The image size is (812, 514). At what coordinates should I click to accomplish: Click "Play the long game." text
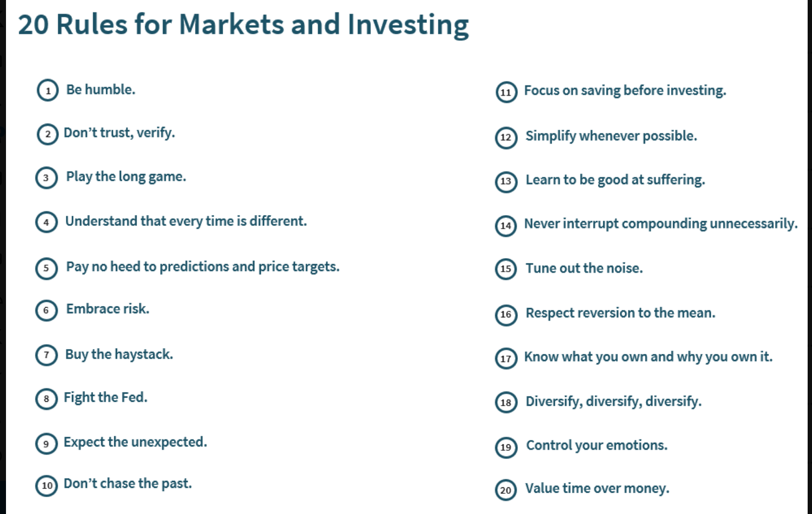click(x=126, y=176)
